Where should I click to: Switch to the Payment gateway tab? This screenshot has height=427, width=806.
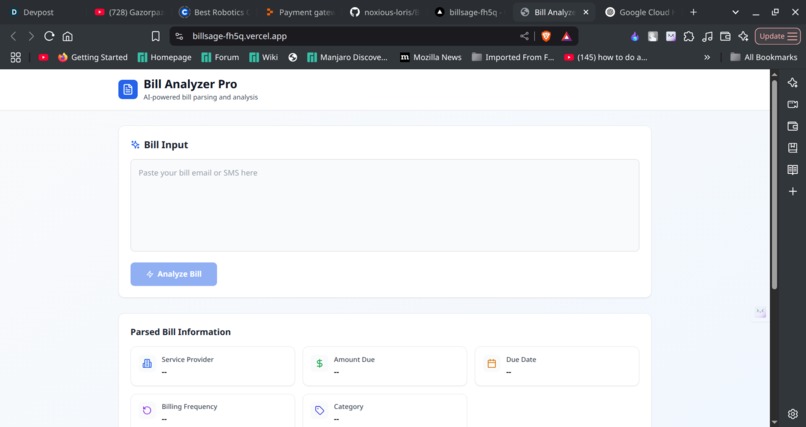pos(300,12)
